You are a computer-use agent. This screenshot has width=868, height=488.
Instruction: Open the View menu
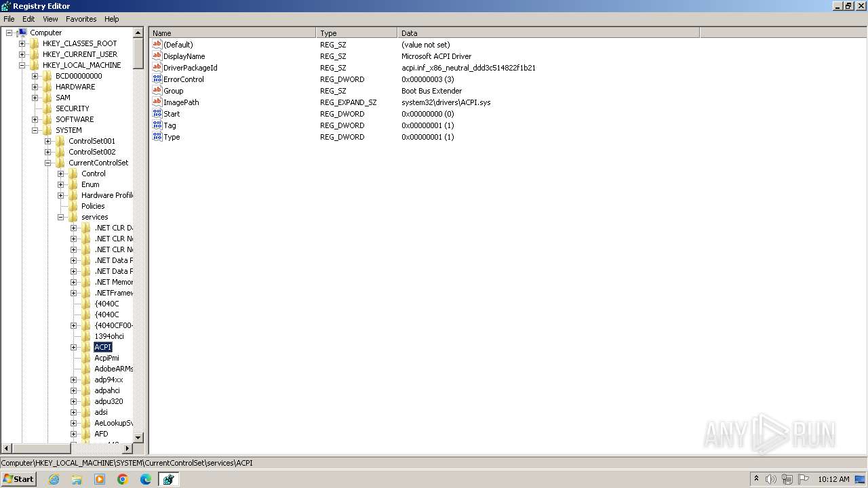point(50,19)
